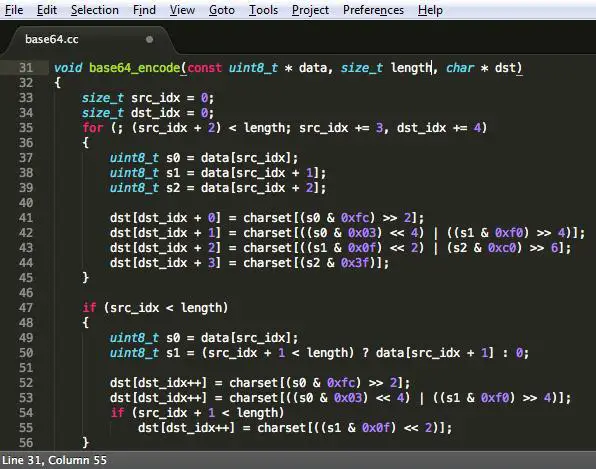Open the View menu
This screenshot has height=469, width=596.
tap(182, 10)
